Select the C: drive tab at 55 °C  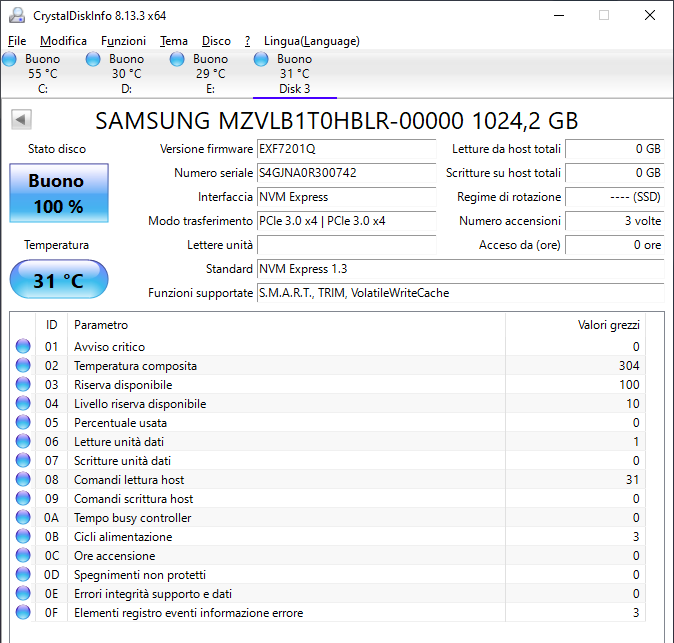[42, 74]
